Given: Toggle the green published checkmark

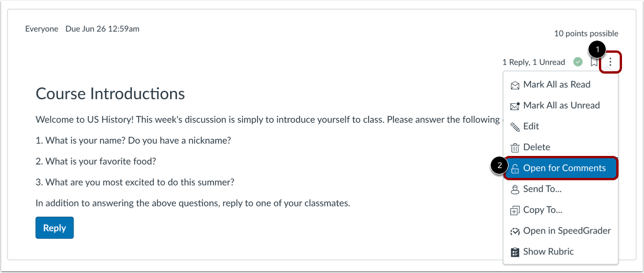Looking at the screenshot, I should point(578,63).
